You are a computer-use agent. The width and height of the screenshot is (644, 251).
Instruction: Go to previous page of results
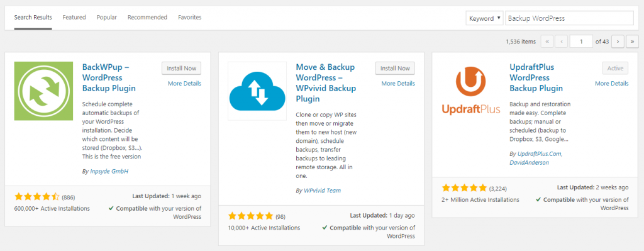tap(561, 41)
